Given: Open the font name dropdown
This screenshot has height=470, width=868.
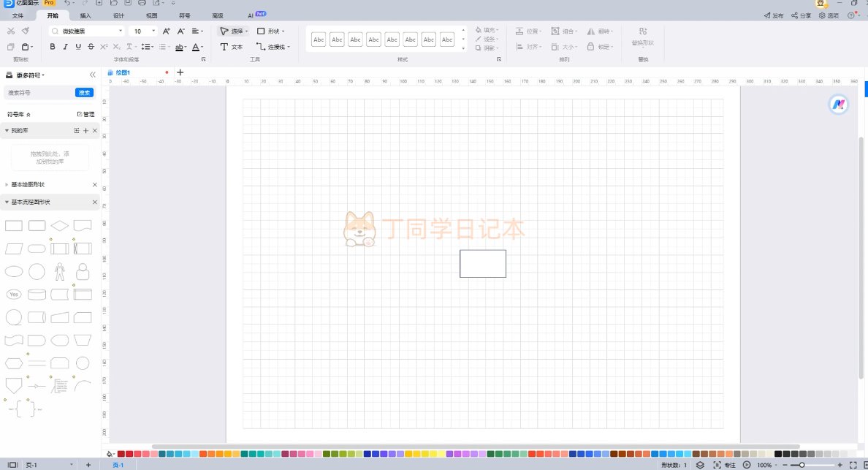Looking at the screenshot, I should (121, 31).
